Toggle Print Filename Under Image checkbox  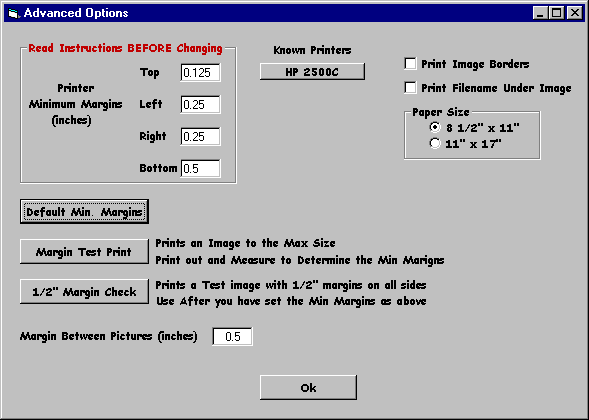click(410, 88)
